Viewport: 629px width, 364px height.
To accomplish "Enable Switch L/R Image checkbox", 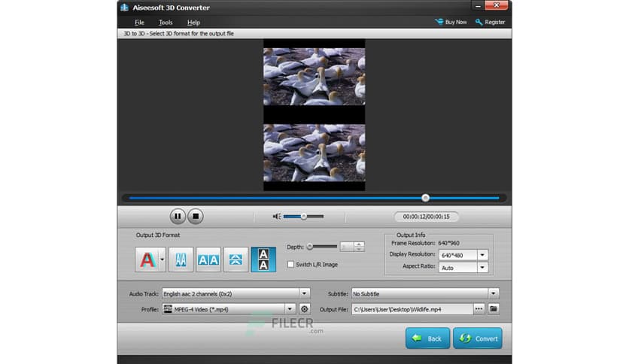I will click(x=291, y=265).
